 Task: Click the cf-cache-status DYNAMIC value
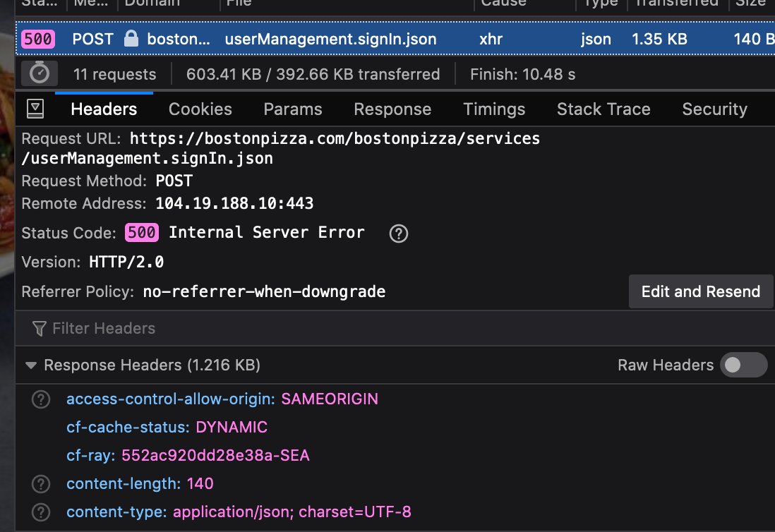point(232,428)
